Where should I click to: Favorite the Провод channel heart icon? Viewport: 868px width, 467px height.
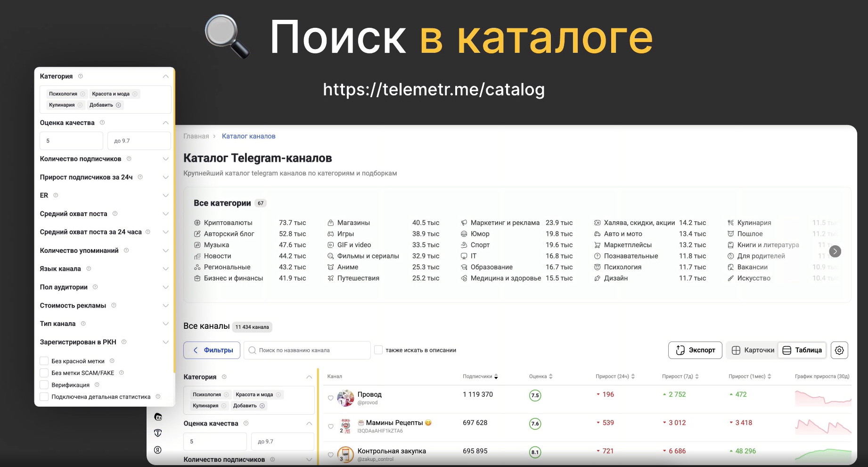pos(331,398)
